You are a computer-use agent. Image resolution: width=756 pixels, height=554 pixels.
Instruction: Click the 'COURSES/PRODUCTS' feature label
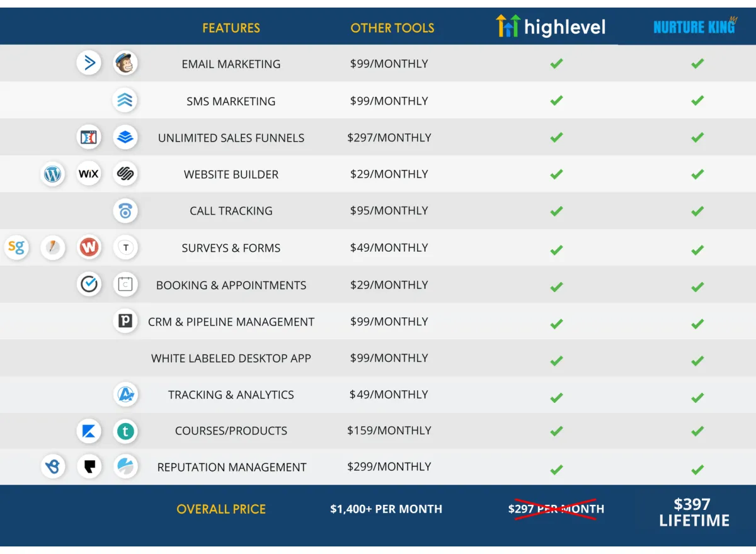pos(231,431)
